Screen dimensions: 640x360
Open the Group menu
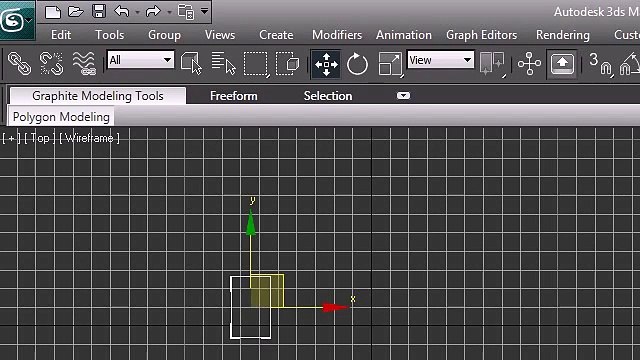[x=164, y=35]
